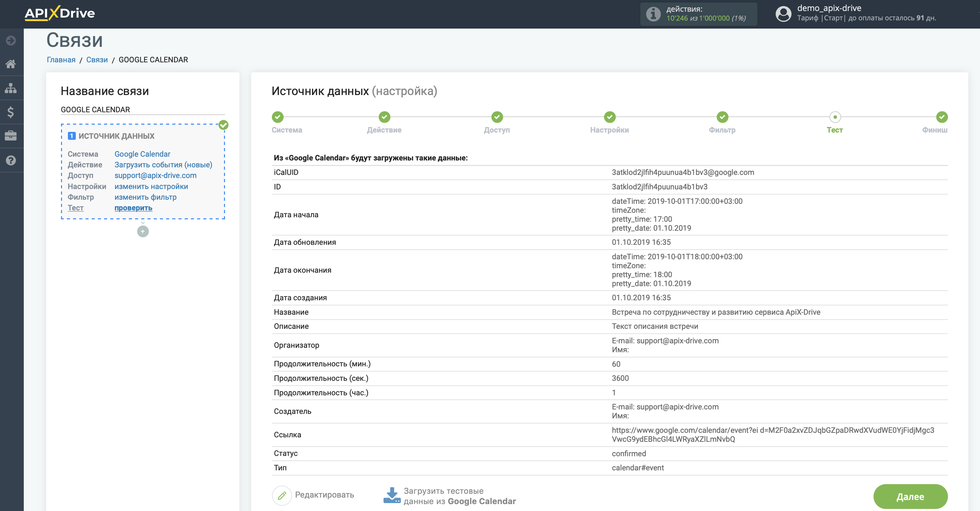Click проверить test link
Viewport: 980px width, 511px height.
(133, 208)
